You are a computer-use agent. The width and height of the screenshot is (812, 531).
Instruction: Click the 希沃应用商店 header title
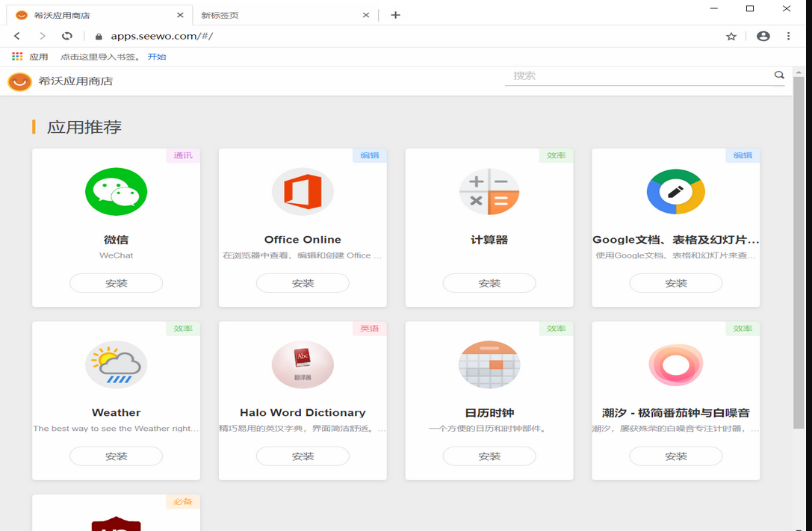pyautogui.click(x=75, y=81)
